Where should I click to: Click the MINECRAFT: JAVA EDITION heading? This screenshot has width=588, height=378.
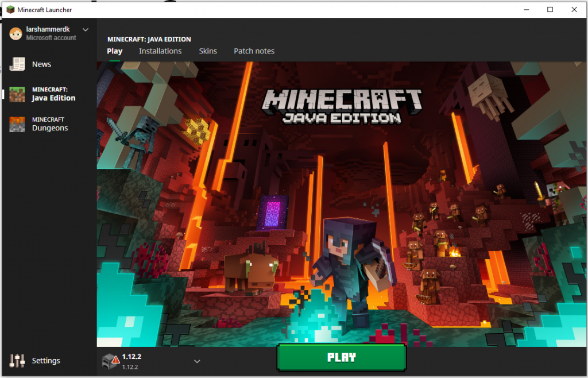pyautogui.click(x=149, y=39)
